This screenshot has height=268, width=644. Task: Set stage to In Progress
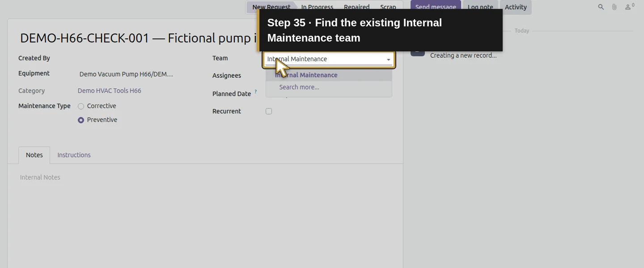coord(317,7)
